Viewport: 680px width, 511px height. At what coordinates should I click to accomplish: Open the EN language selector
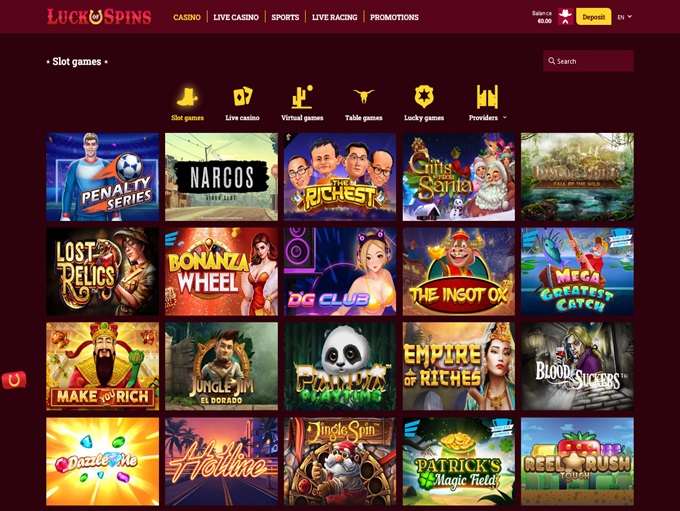click(x=624, y=17)
